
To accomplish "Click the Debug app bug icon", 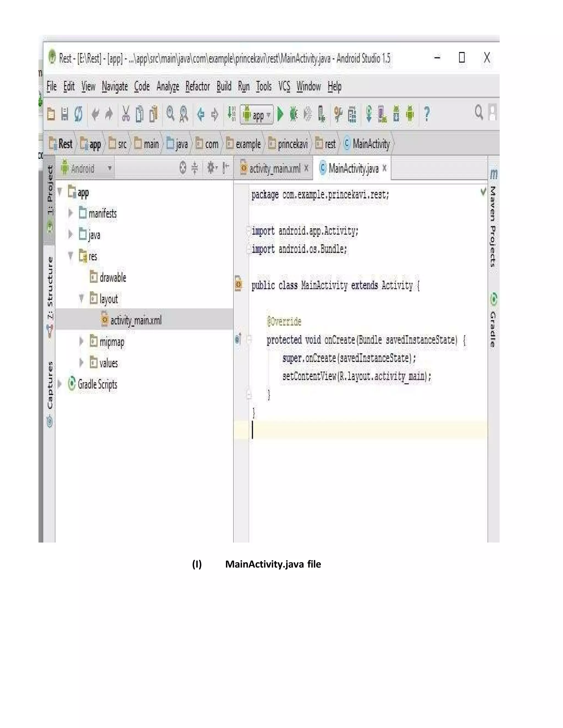I will click(294, 114).
